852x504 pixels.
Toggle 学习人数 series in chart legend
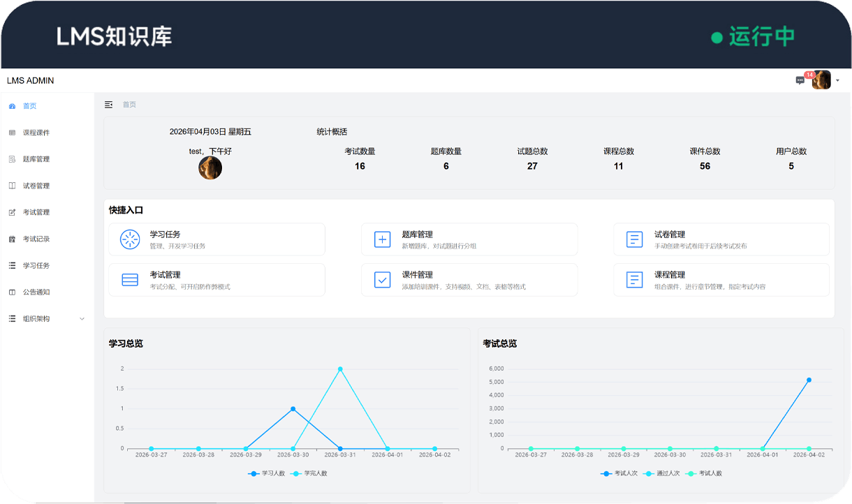268,473
